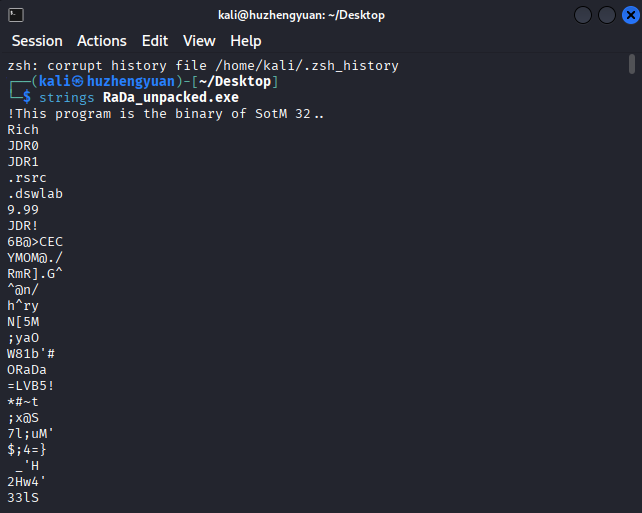
Task: Click the JDR! output line
Action: coord(23,226)
